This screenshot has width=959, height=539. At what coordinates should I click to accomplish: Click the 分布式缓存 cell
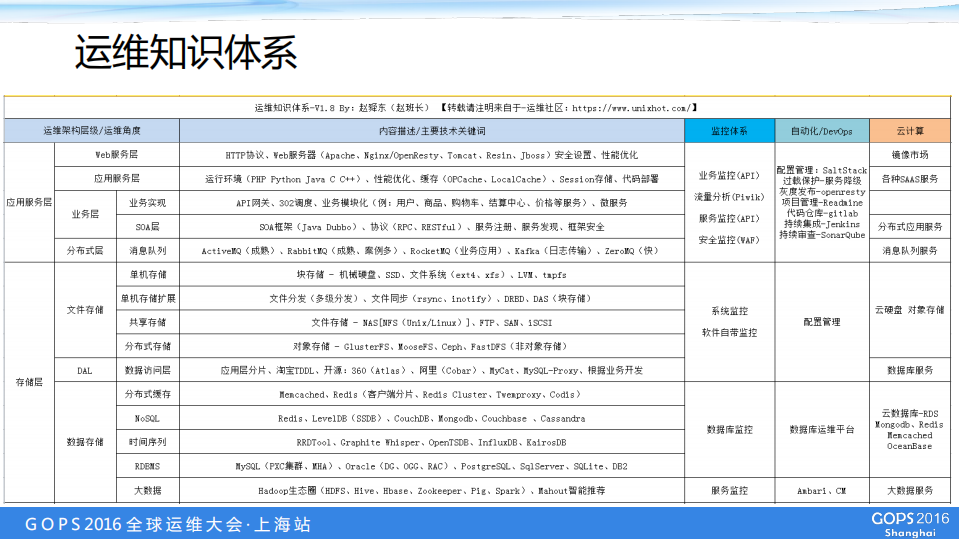147,395
